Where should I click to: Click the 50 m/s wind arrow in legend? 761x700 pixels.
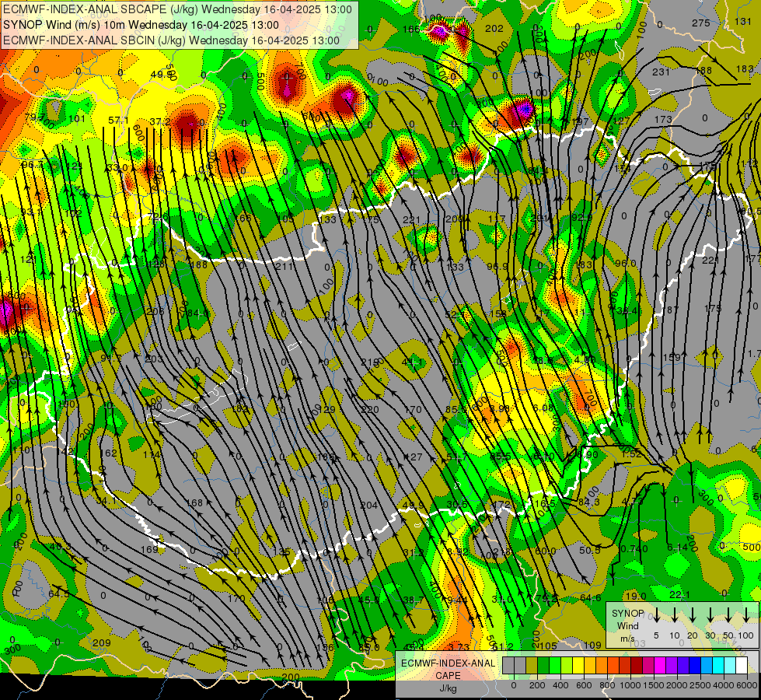point(728,615)
